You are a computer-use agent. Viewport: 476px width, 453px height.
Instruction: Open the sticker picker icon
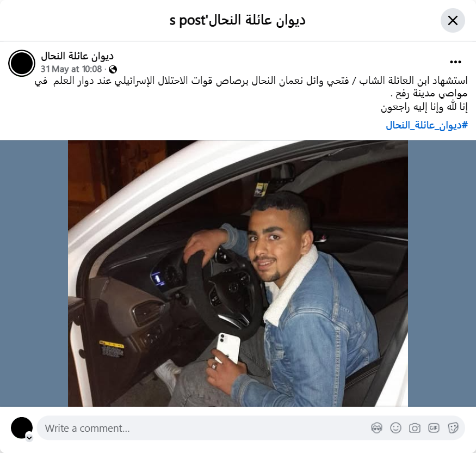(453, 428)
